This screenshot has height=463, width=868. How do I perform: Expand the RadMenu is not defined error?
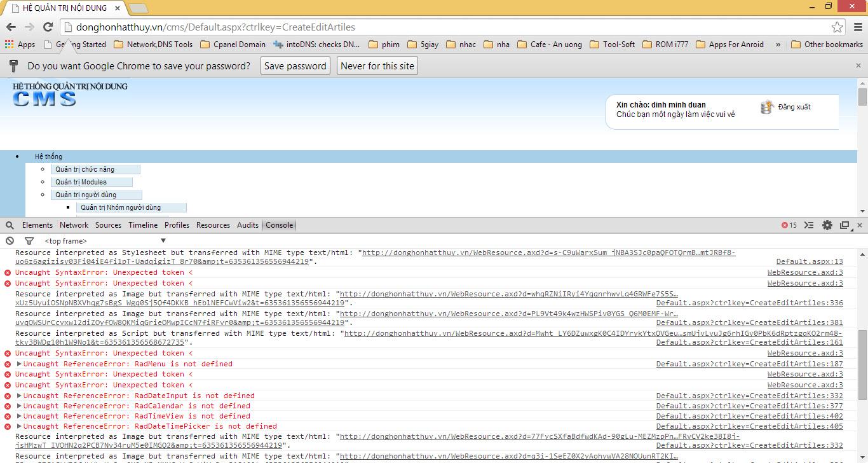pos(19,364)
